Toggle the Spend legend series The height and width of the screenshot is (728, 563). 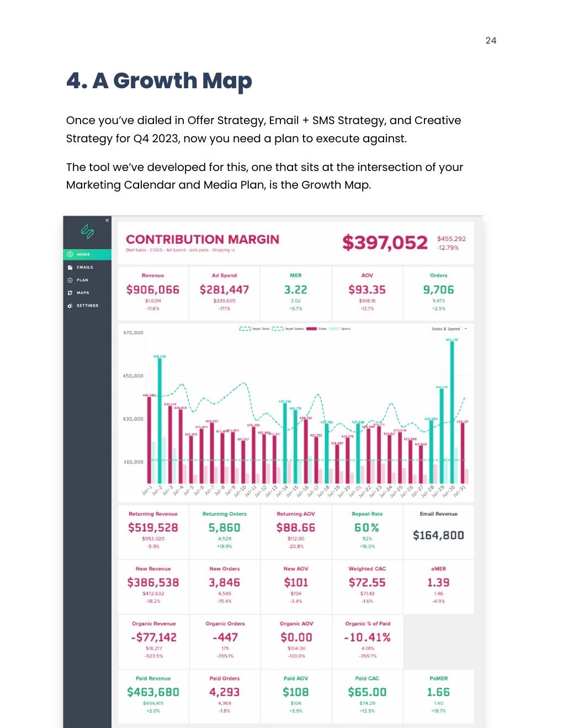click(340, 329)
